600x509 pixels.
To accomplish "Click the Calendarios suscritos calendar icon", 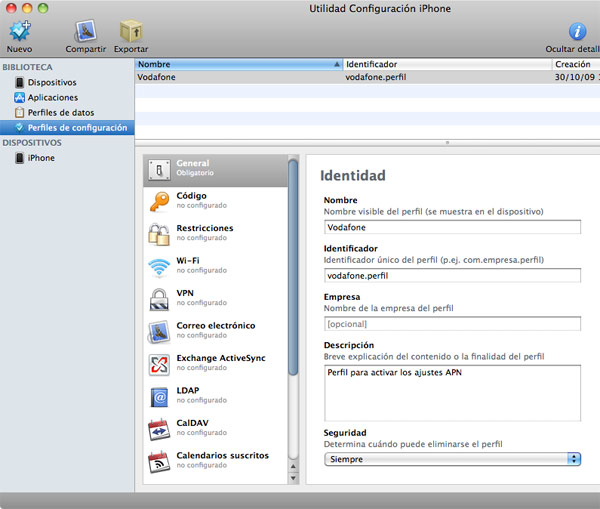I will click(159, 462).
